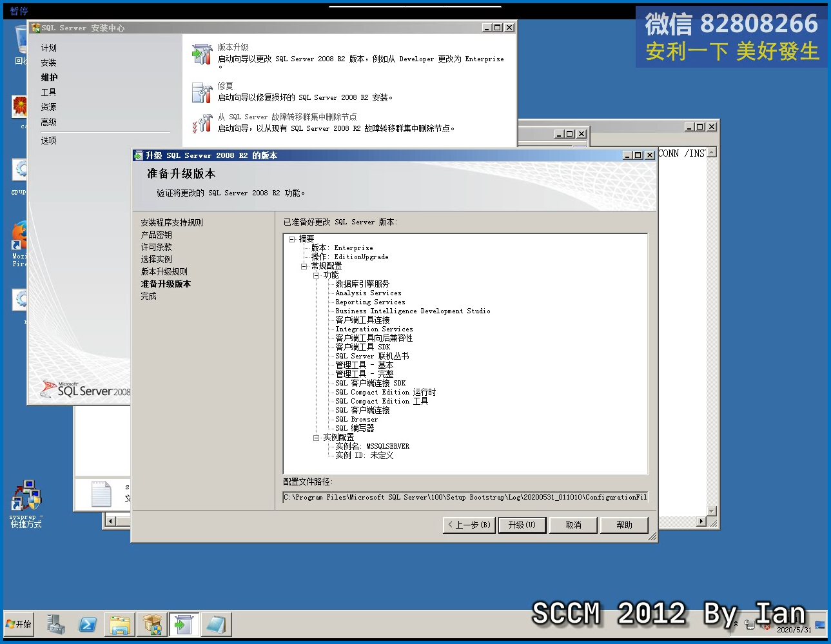The width and height of the screenshot is (831, 644).
Task: Select 数据库引擎服务 feature row
Action: [362, 284]
